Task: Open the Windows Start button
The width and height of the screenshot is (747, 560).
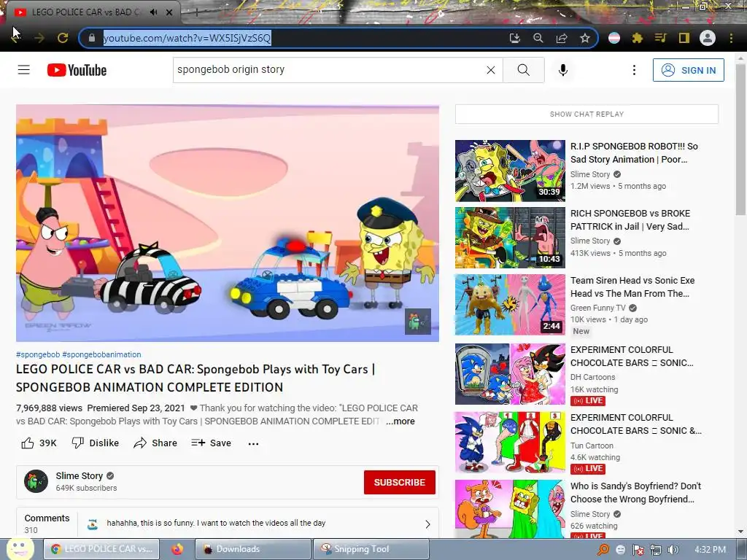Action: (20, 549)
